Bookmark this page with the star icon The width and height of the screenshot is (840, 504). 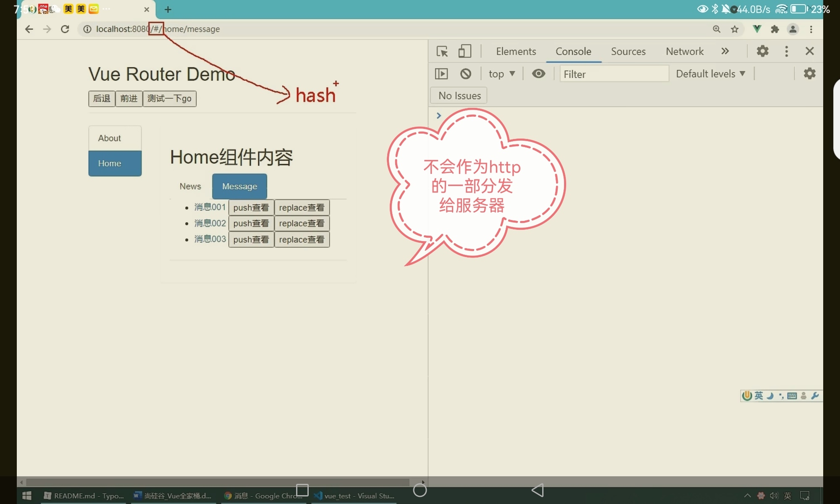pos(735,29)
